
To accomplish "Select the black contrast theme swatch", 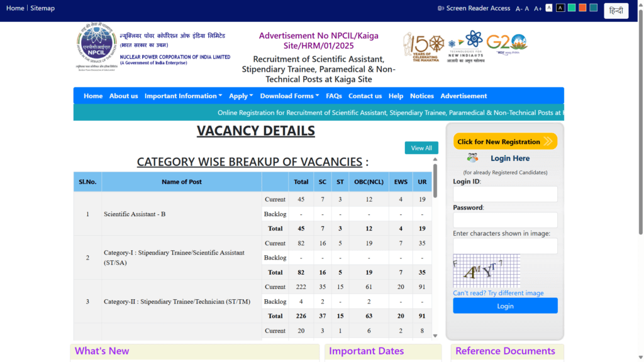I will [x=560, y=8].
